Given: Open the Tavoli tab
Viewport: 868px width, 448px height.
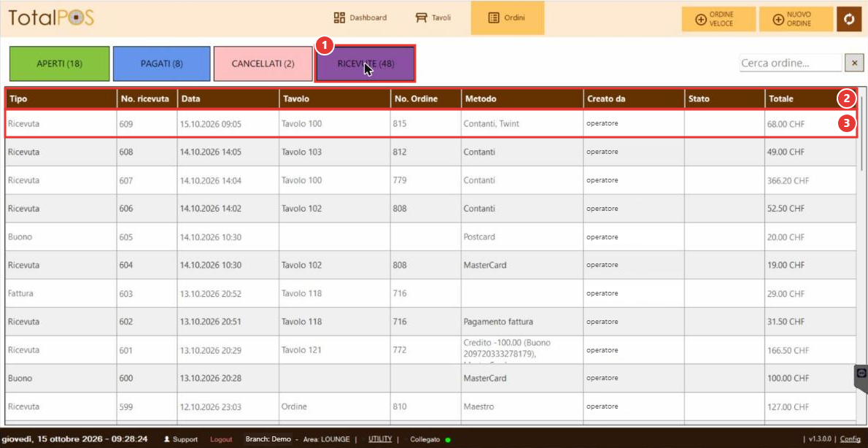Looking at the screenshot, I should 433,18.
